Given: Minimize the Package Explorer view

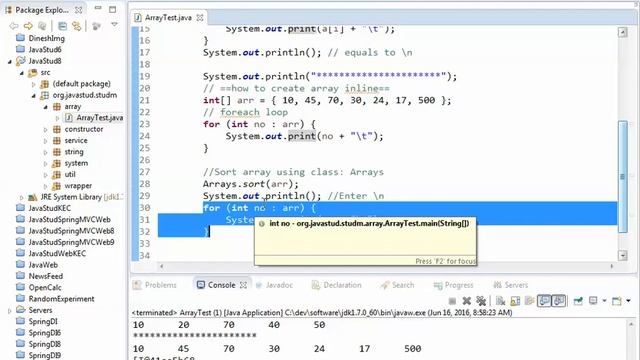Looking at the screenshot, I should point(98,8).
